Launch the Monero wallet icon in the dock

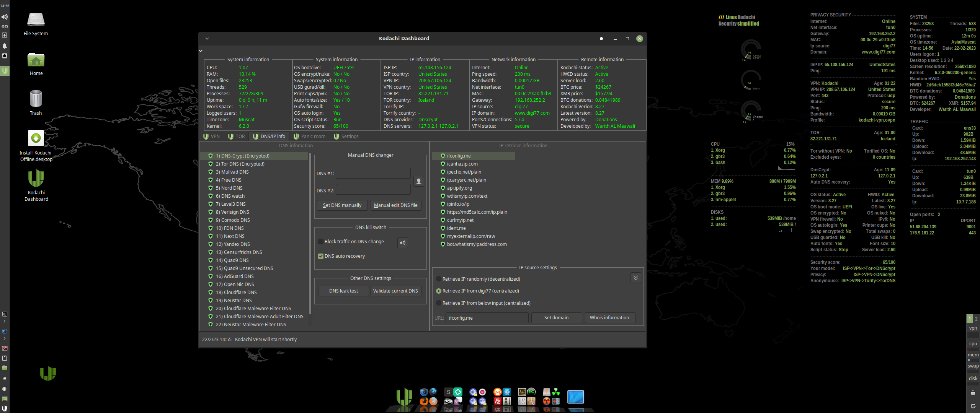coord(497,392)
